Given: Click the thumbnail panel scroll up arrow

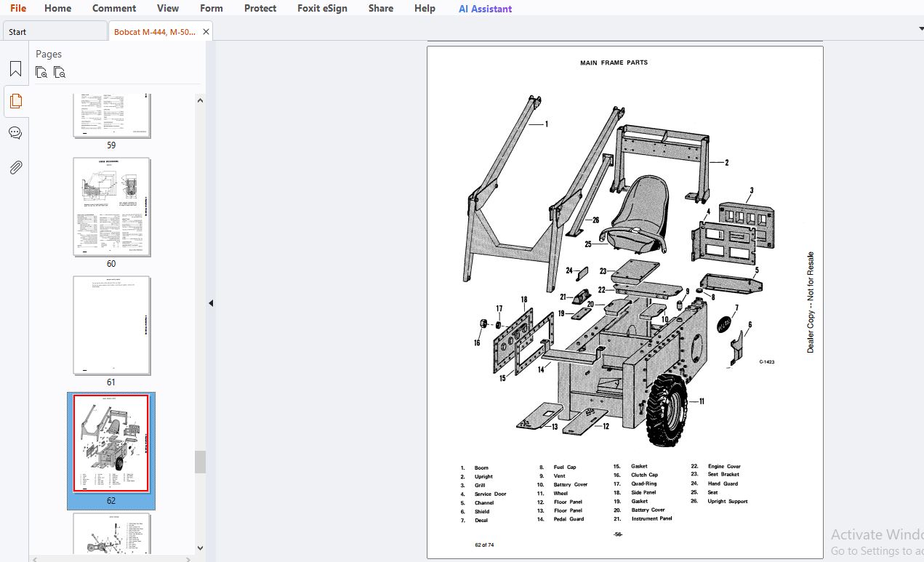Looking at the screenshot, I should 200,100.
